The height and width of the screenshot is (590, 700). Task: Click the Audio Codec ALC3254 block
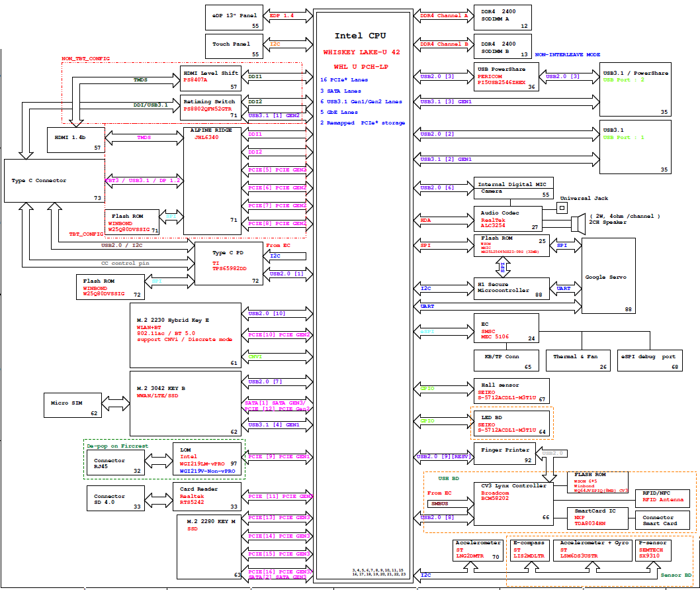[508, 219]
